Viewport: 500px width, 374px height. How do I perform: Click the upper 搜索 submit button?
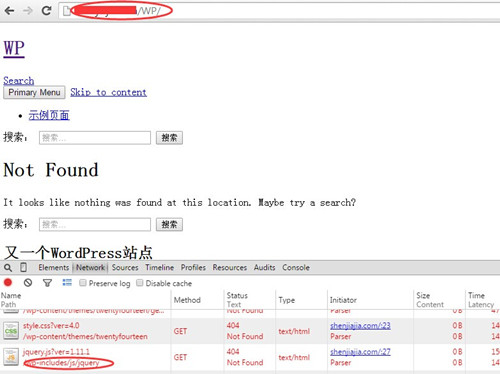169,138
